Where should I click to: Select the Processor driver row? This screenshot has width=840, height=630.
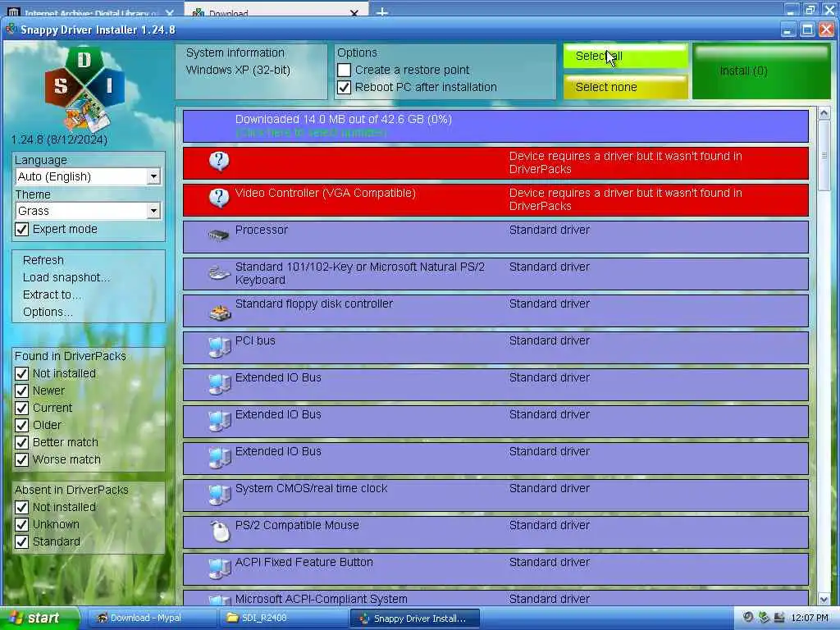(x=495, y=237)
